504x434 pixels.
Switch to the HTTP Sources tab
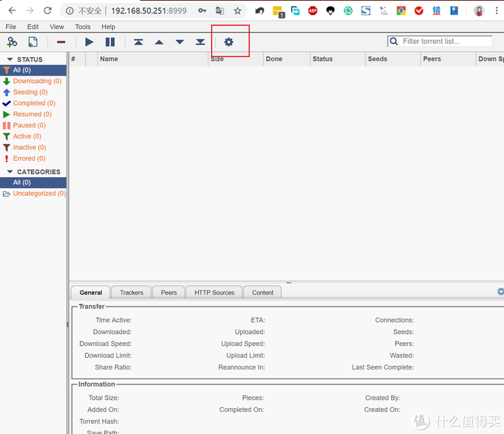214,293
